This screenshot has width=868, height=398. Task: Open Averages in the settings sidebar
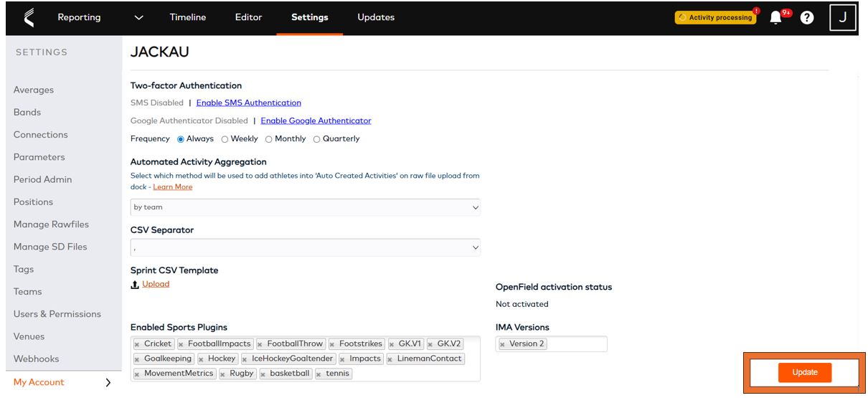coord(34,90)
